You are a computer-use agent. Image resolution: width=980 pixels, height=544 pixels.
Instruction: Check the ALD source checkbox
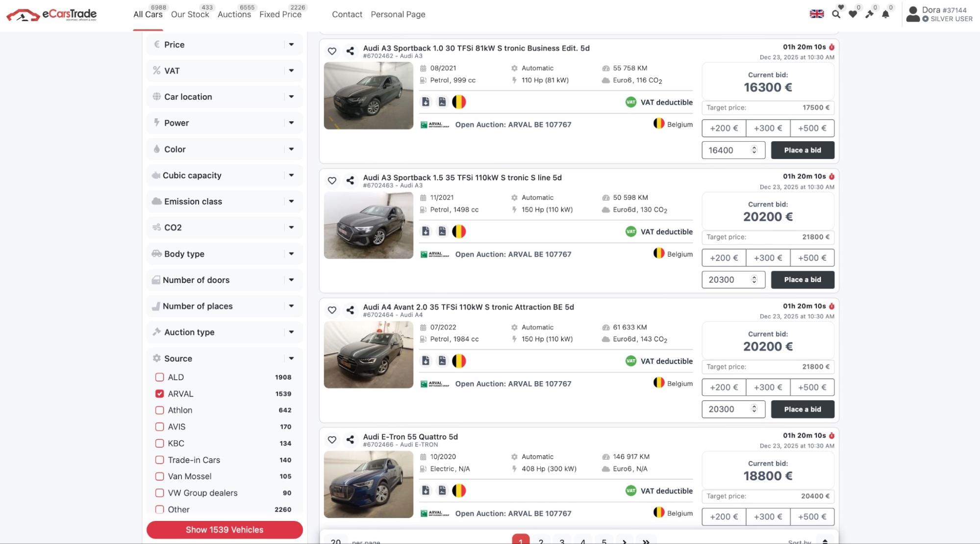(x=159, y=377)
